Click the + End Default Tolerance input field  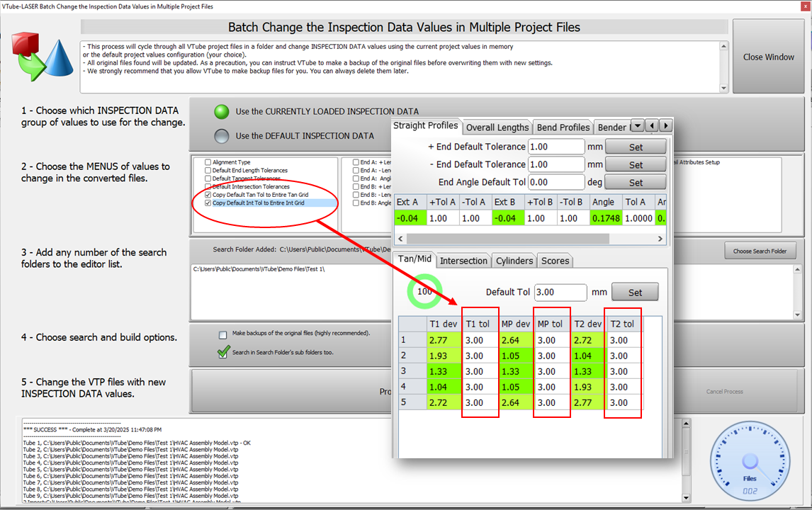pos(556,147)
